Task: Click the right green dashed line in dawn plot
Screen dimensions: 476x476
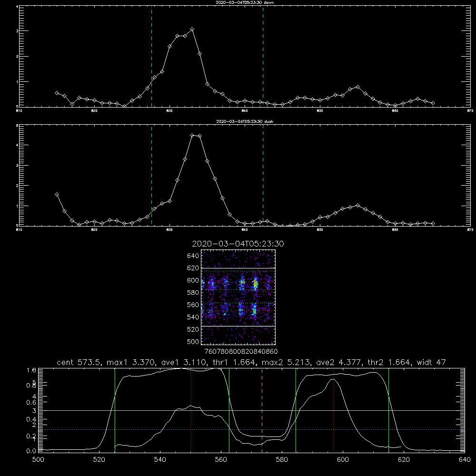Action: click(263, 56)
